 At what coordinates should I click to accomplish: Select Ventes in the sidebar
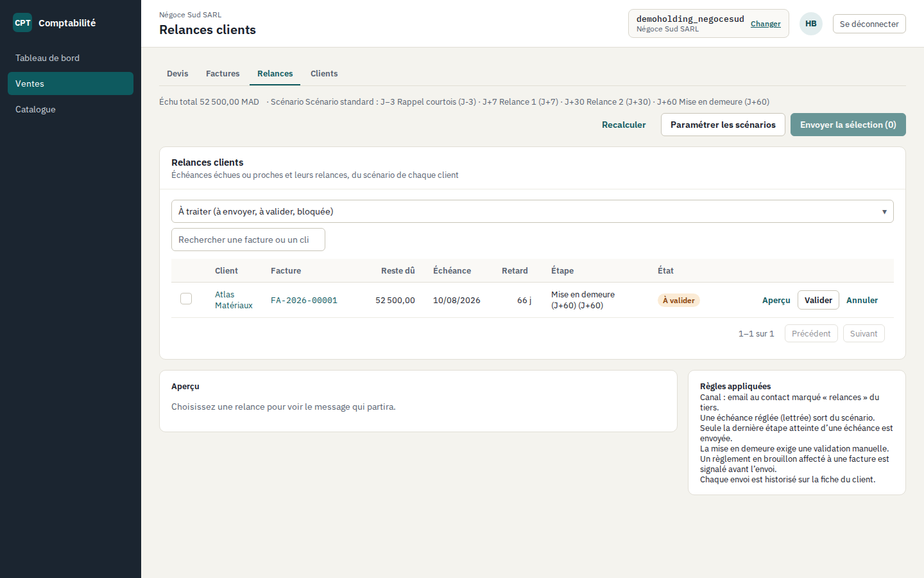click(x=71, y=83)
